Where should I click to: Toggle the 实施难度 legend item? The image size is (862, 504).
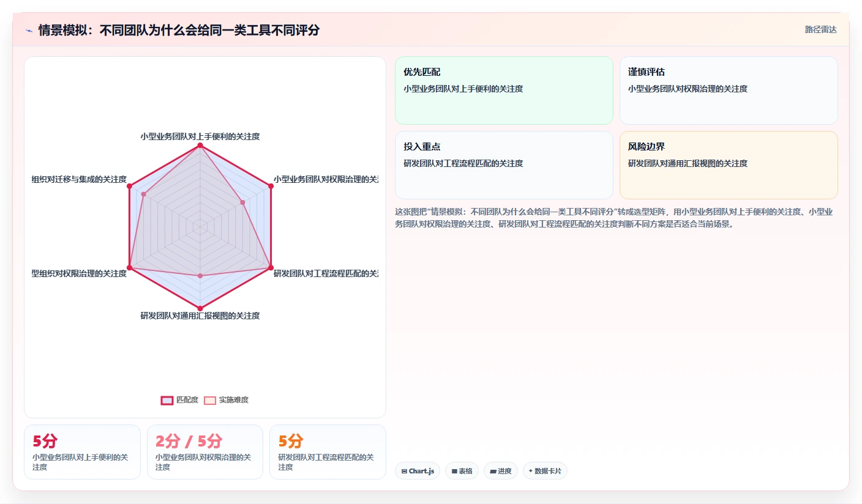tap(226, 400)
